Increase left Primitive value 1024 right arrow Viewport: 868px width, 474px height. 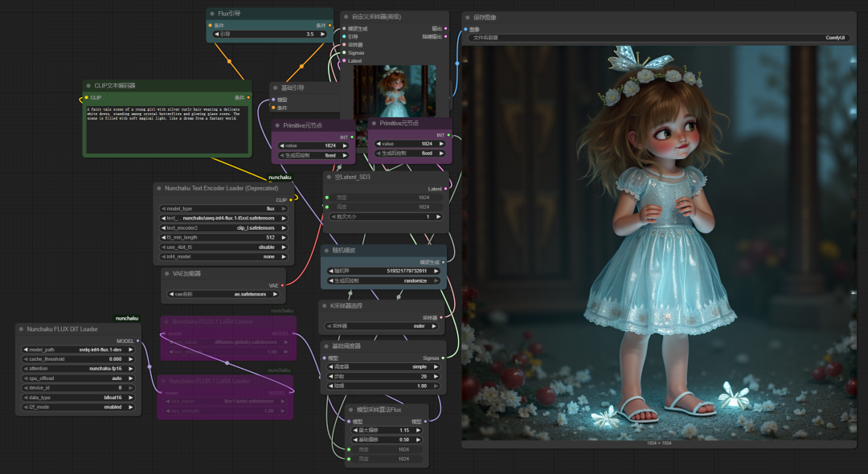pos(345,146)
